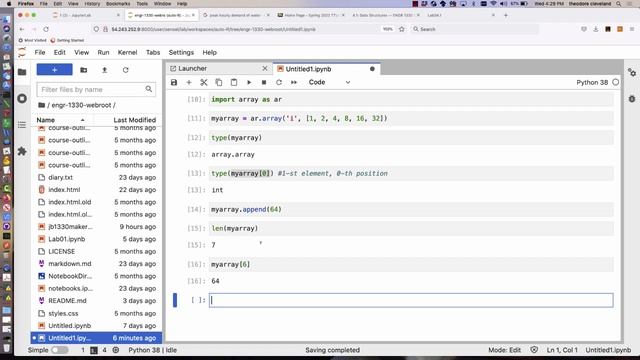This screenshot has width=640, height=360.
Task: Restart the kernel with circular arrow icon
Action: pyautogui.click(x=279, y=82)
